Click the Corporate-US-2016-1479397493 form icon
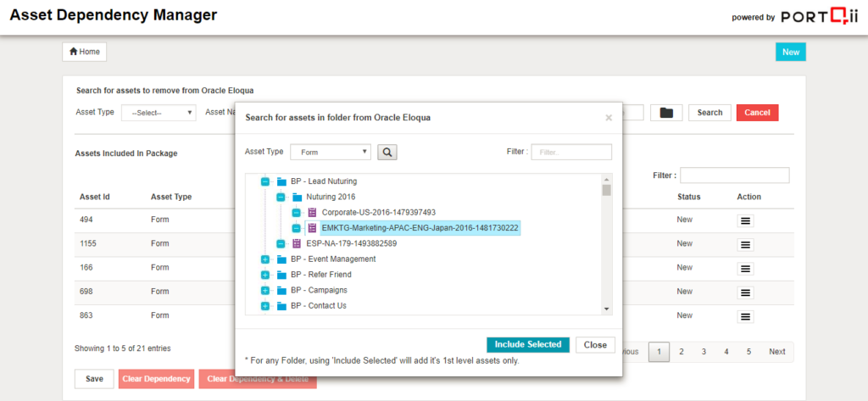Viewport: 868px width, 401px height. pos(312,213)
